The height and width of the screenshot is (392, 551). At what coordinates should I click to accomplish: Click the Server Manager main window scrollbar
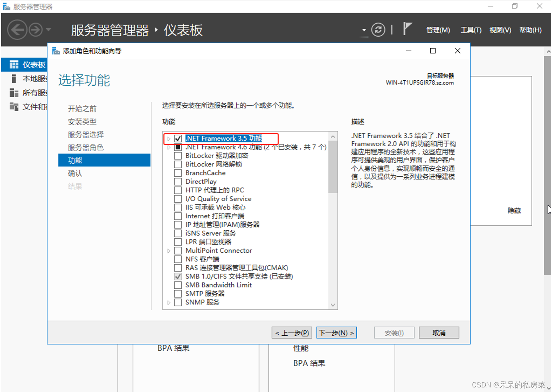coord(548,165)
